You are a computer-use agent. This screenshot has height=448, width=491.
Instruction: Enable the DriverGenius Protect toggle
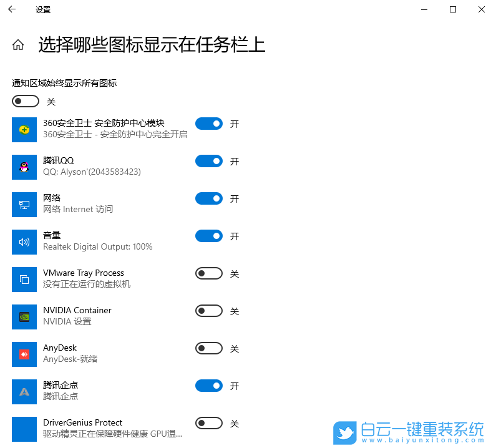pyautogui.click(x=209, y=423)
